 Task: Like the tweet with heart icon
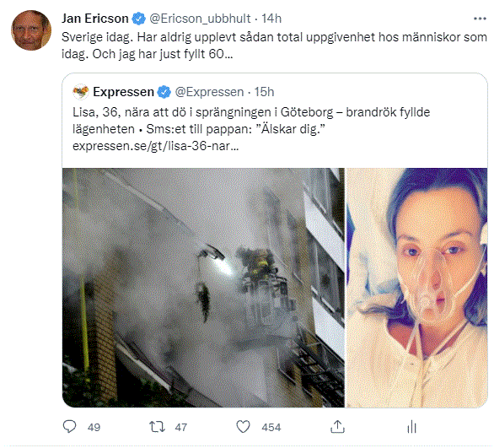point(244,427)
